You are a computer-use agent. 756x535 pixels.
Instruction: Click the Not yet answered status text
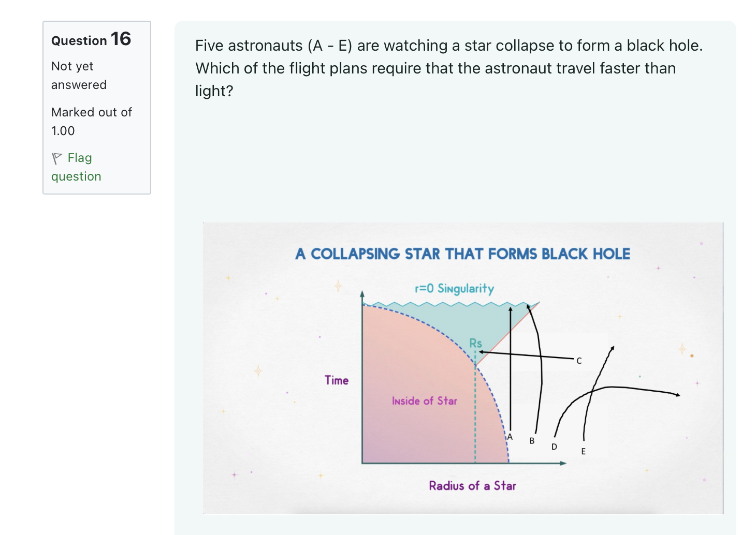pyautogui.click(x=79, y=76)
